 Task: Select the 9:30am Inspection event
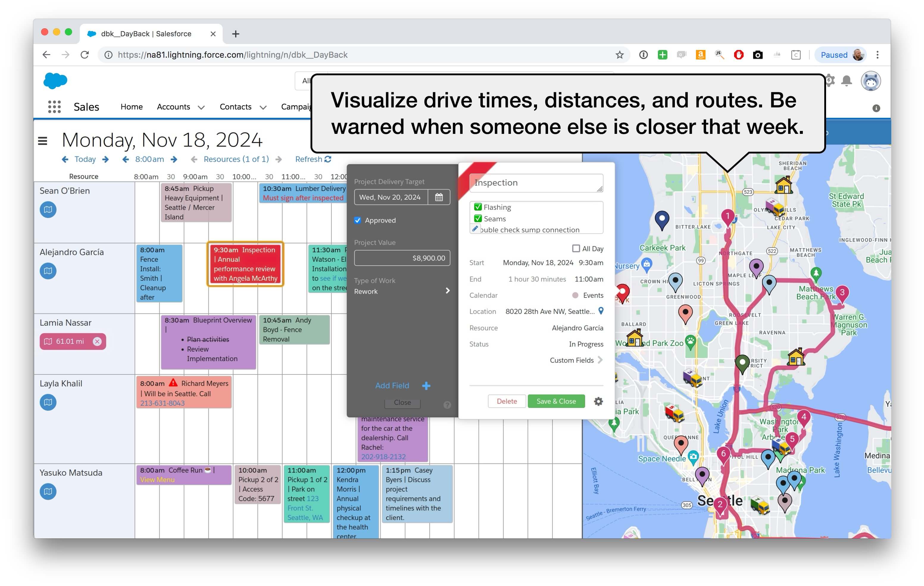tap(245, 264)
